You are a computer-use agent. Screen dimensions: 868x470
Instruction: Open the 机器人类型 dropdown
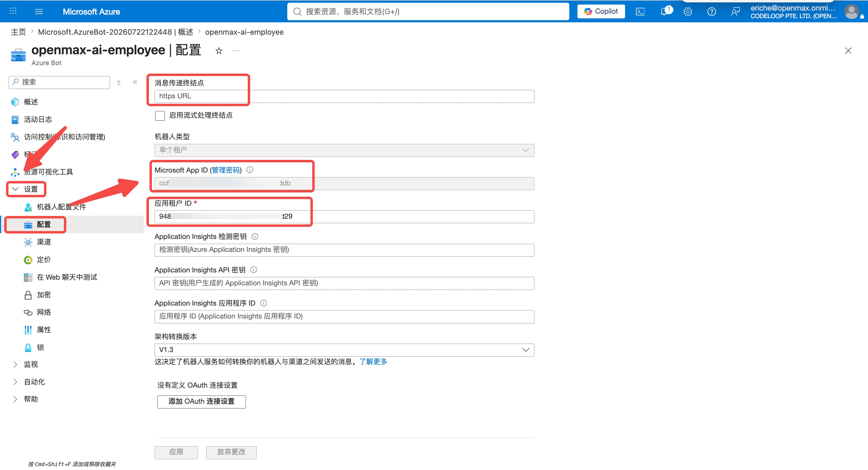(x=344, y=150)
